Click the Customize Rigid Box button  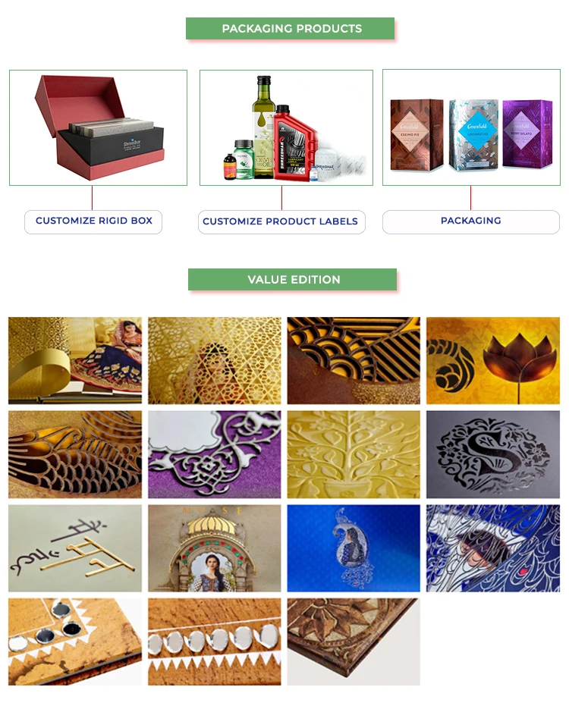pos(93,222)
